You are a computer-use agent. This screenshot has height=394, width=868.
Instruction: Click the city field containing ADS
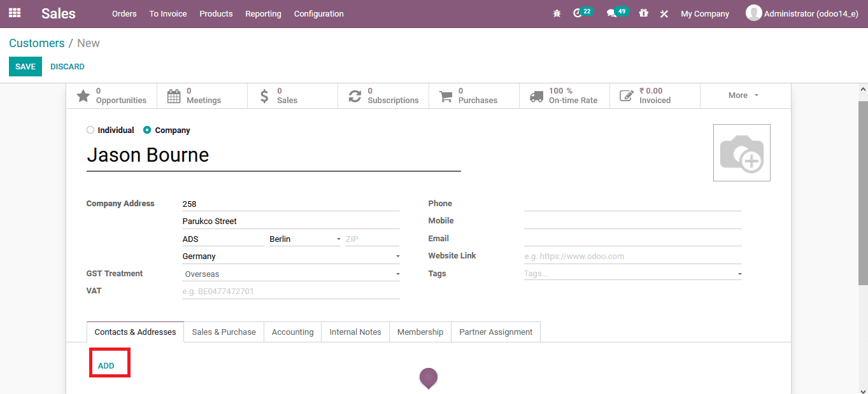click(223, 239)
